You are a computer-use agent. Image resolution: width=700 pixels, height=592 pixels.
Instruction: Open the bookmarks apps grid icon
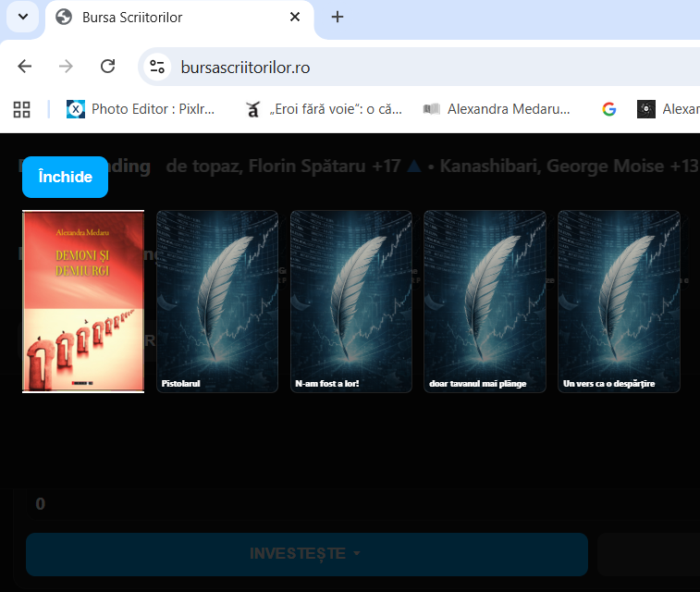point(21,109)
